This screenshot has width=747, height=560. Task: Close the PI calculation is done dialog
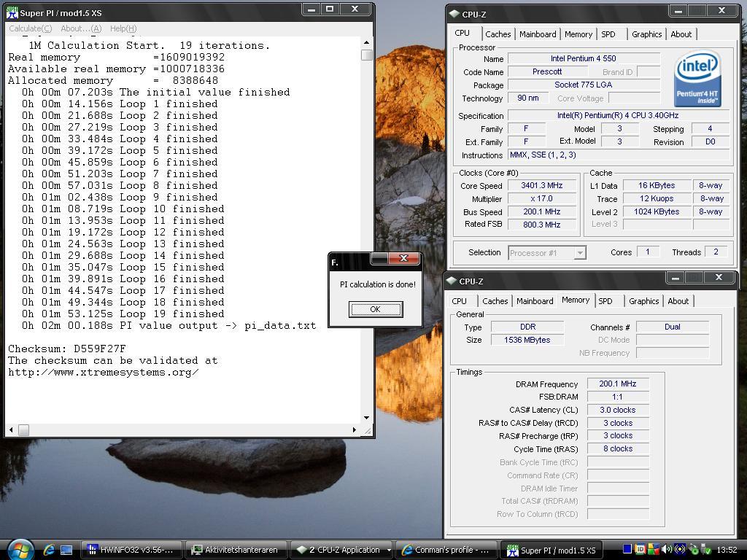click(x=404, y=258)
